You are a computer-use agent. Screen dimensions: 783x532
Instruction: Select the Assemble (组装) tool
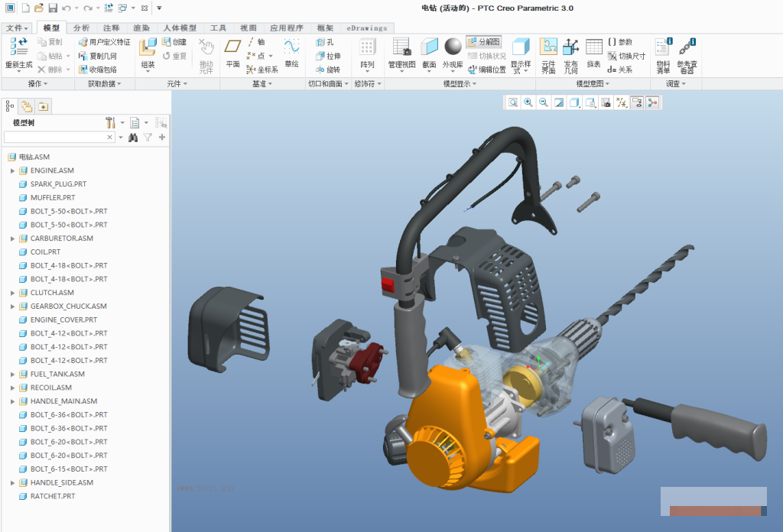[x=148, y=47]
